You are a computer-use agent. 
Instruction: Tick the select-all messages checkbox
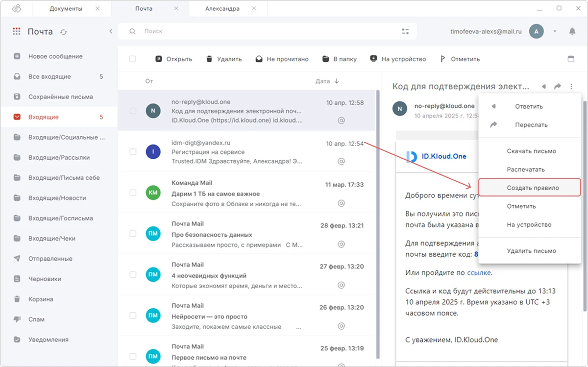[x=132, y=59]
